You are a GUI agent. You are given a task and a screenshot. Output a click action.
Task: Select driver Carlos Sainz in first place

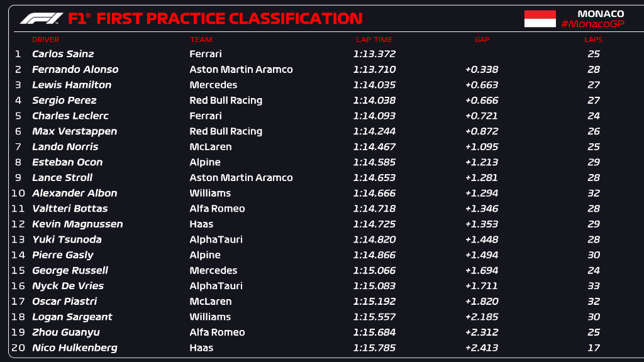[63, 54]
